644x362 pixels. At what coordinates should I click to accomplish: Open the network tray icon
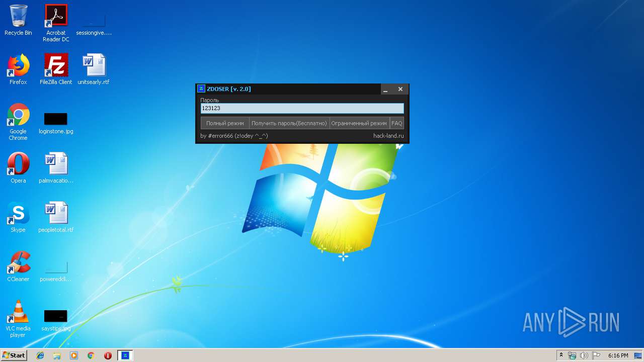(572, 355)
